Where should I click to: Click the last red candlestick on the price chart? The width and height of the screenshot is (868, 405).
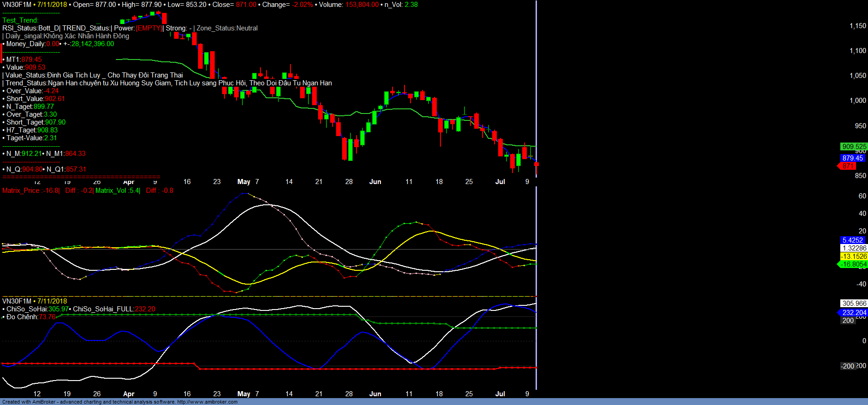click(536, 165)
